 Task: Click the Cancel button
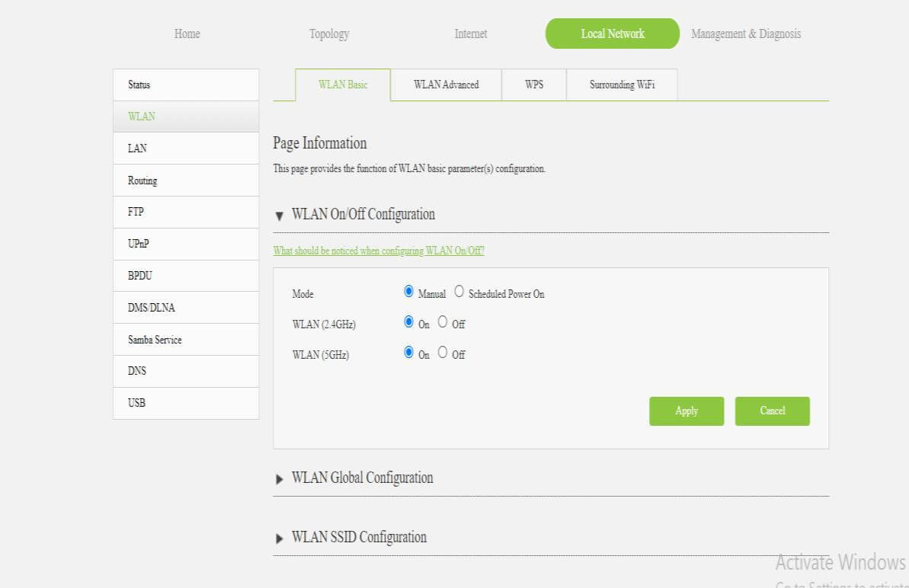772,411
